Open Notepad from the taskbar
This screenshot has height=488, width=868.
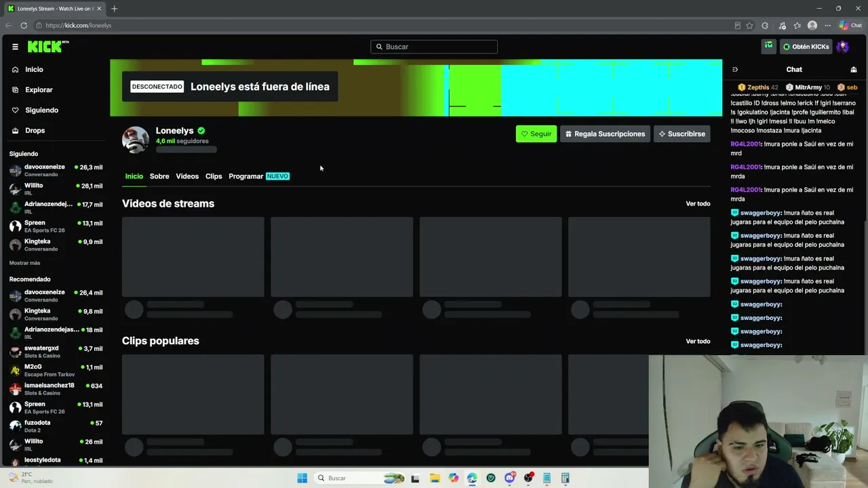tap(547, 478)
